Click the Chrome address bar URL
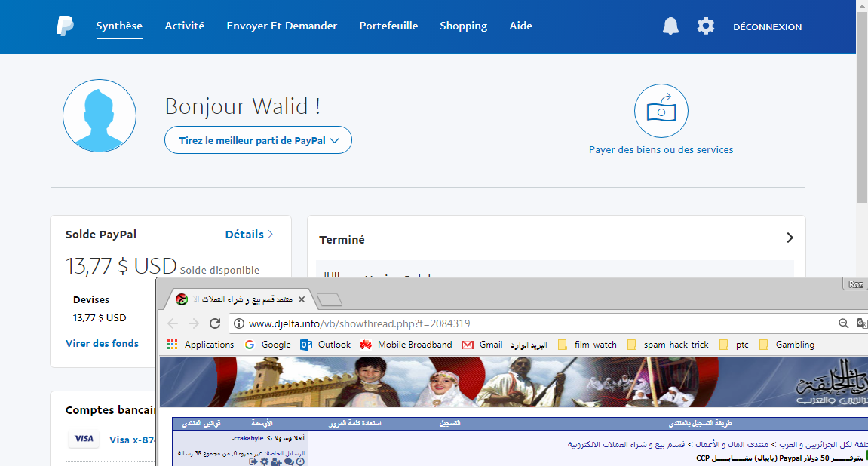868x466 pixels. (x=359, y=323)
